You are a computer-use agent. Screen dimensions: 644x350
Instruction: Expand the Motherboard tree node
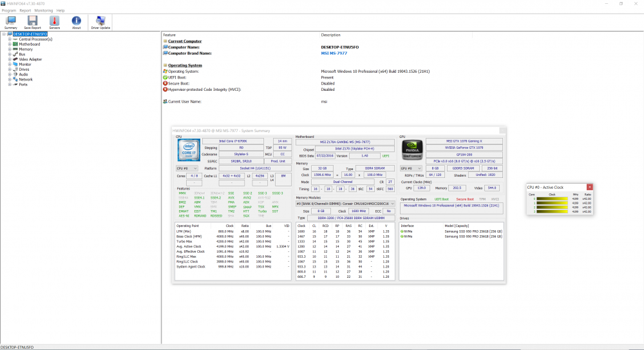(x=10, y=44)
